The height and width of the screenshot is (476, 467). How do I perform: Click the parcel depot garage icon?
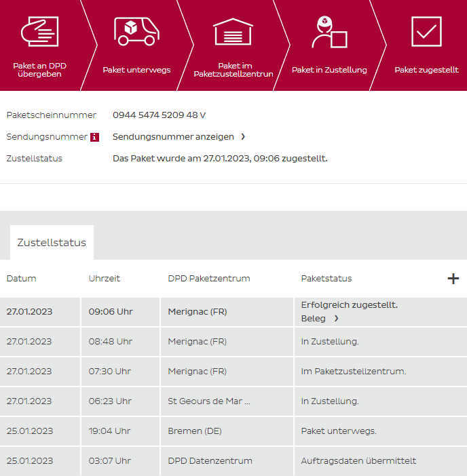233,31
